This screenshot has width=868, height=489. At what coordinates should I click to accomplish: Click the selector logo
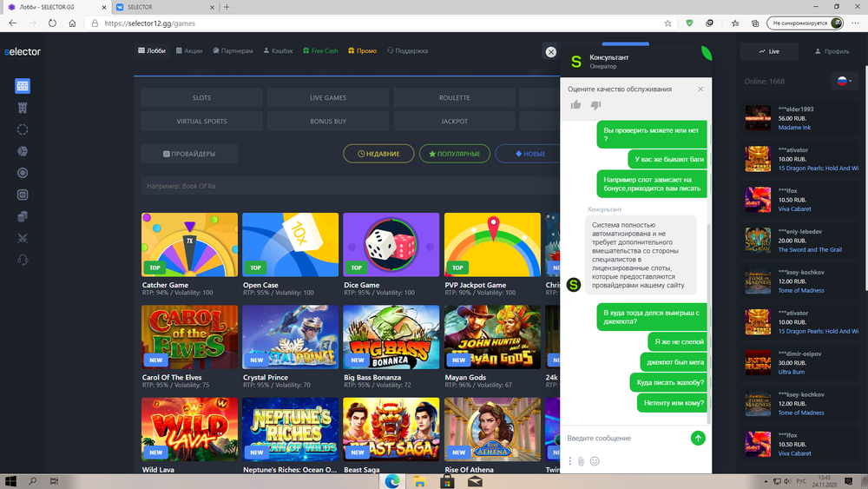pos(23,51)
